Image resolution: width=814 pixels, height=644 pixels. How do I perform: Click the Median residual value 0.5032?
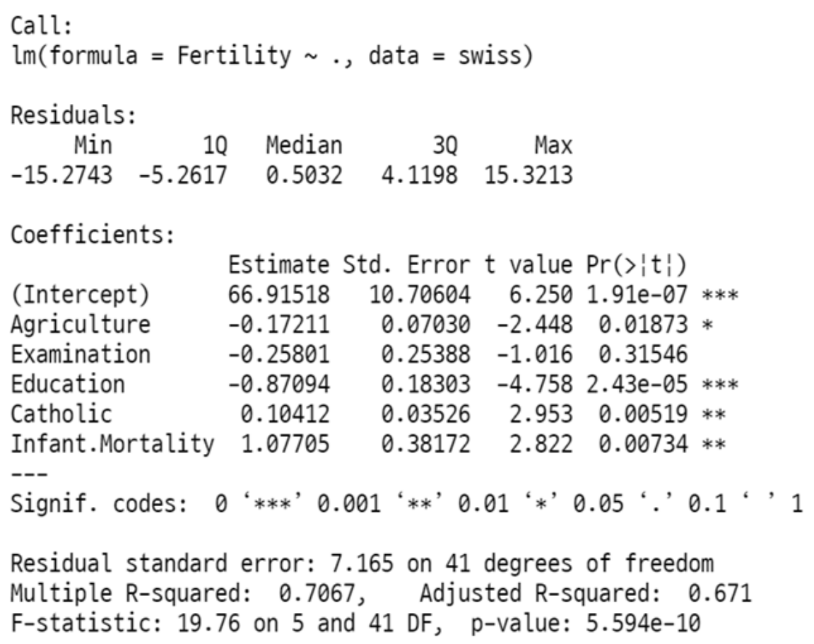[x=305, y=175]
